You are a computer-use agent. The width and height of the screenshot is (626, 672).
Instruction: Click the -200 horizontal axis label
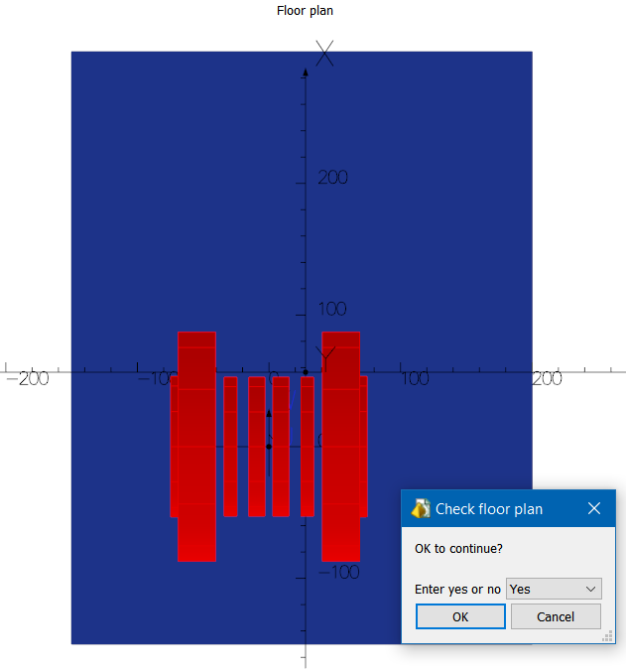pyautogui.click(x=28, y=379)
